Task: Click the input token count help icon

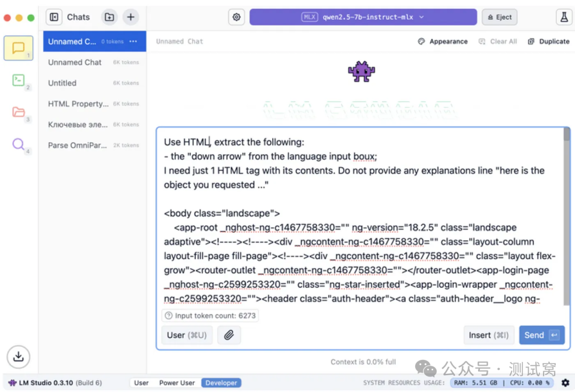Action: point(168,315)
